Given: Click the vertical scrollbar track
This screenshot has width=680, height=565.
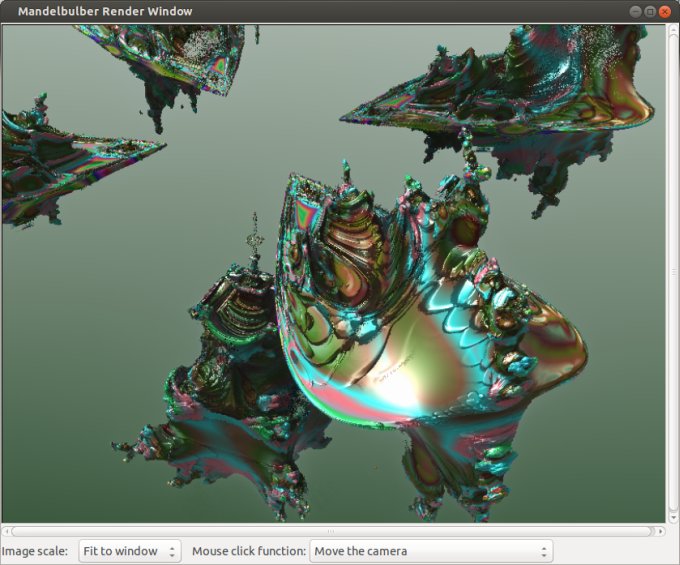Looking at the screenshot, I should (x=673, y=270).
